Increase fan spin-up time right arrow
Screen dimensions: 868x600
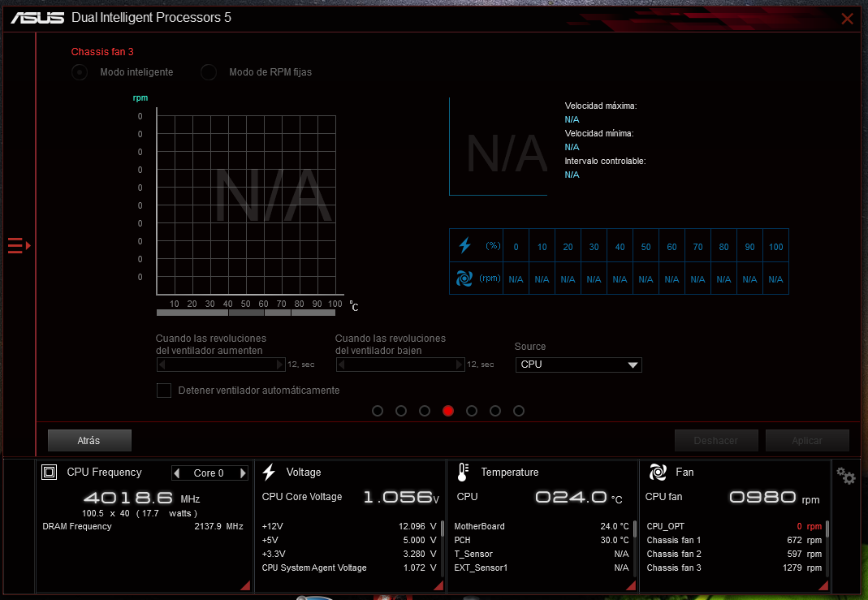coord(280,365)
